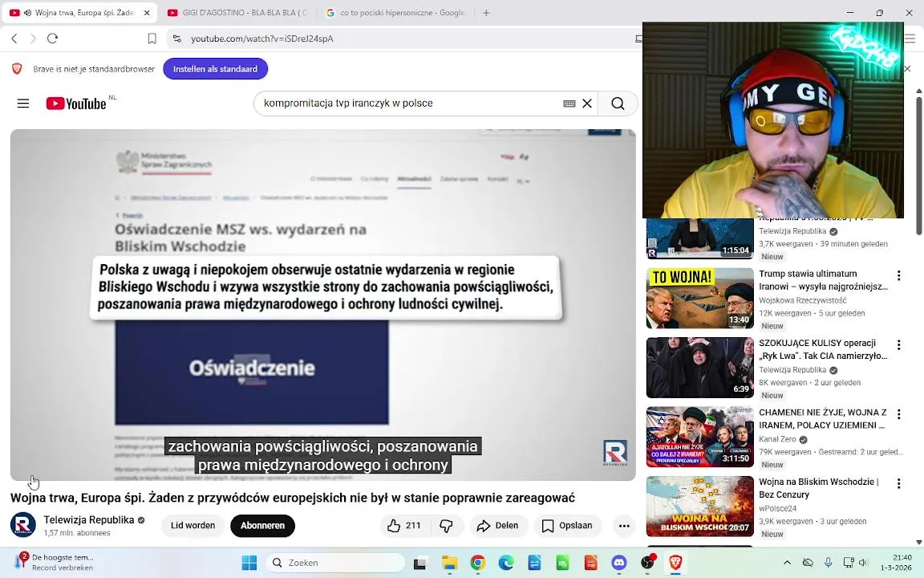Image resolution: width=924 pixels, height=578 pixels.
Task: Share the video via Delen
Action: (498, 526)
